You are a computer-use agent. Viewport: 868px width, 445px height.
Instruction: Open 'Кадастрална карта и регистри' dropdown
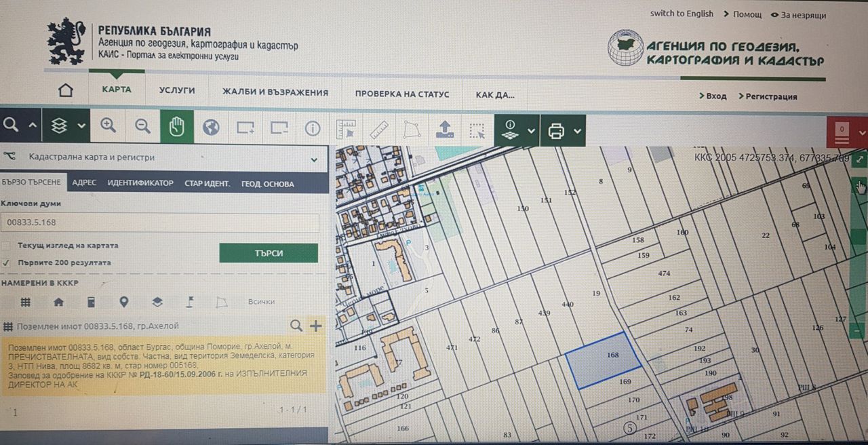[x=164, y=158]
